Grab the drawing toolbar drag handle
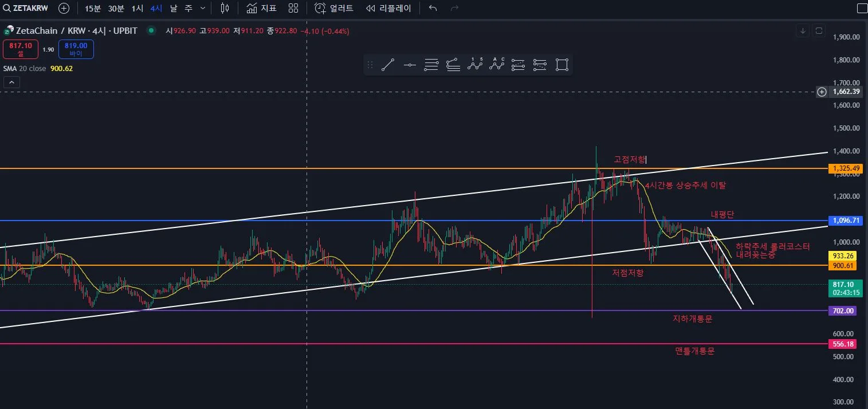This screenshot has height=409, width=868. point(370,65)
